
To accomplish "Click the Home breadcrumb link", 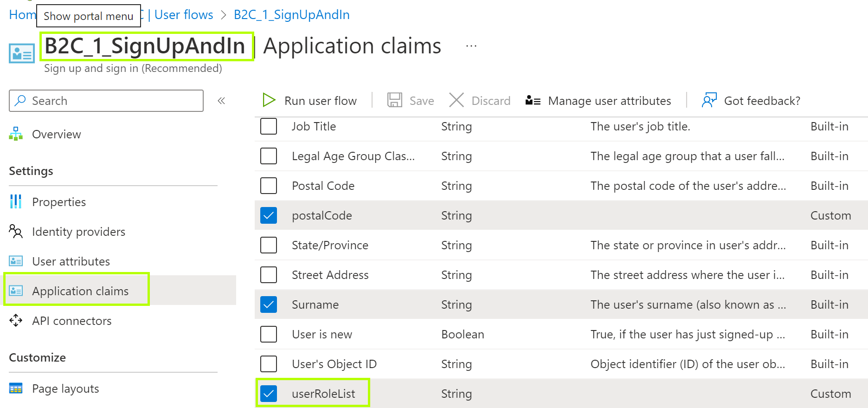I will click(22, 15).
